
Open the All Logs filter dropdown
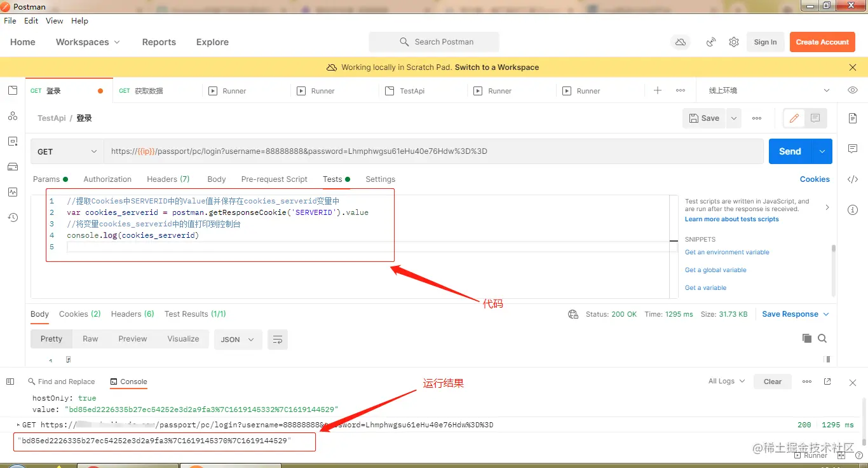726,382
